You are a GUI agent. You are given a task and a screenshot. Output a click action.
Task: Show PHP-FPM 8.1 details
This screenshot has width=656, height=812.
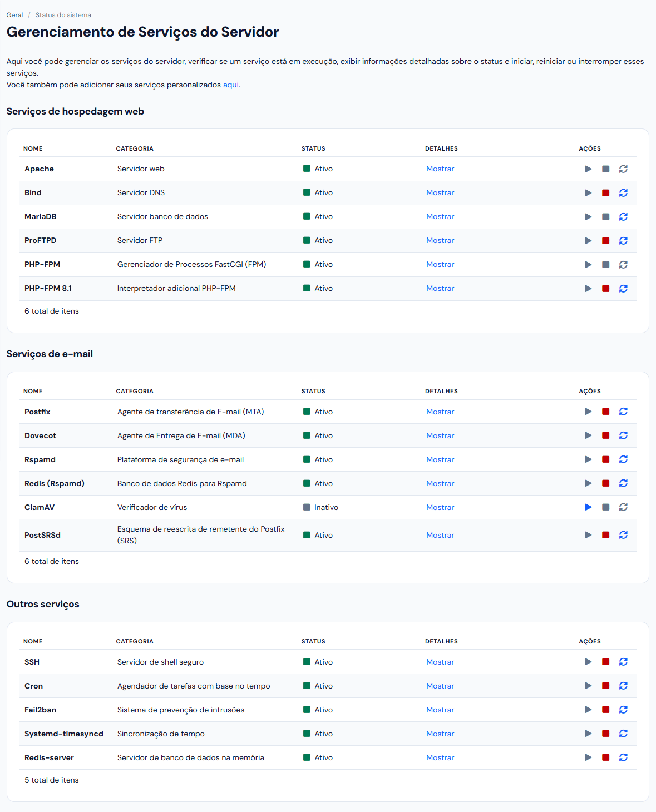[440, 289]
